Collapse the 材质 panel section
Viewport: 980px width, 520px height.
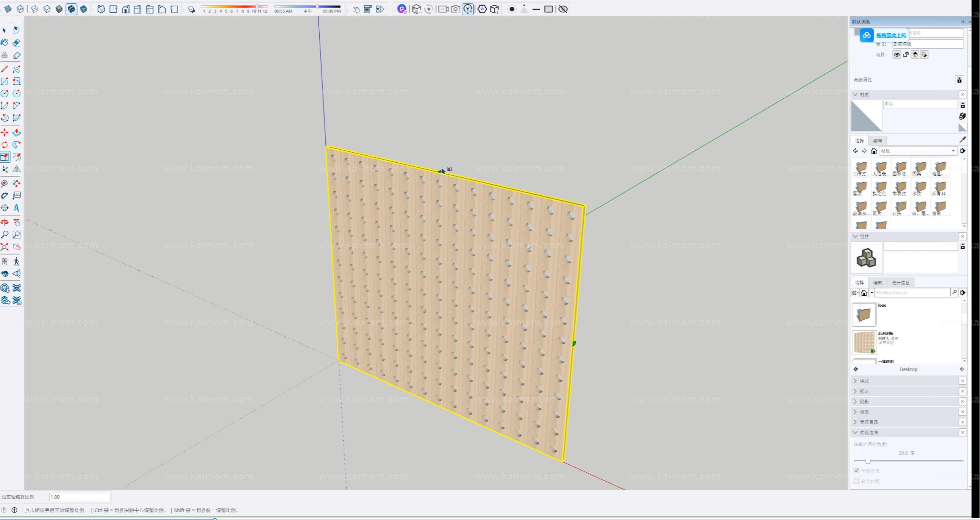pos(855,94)
